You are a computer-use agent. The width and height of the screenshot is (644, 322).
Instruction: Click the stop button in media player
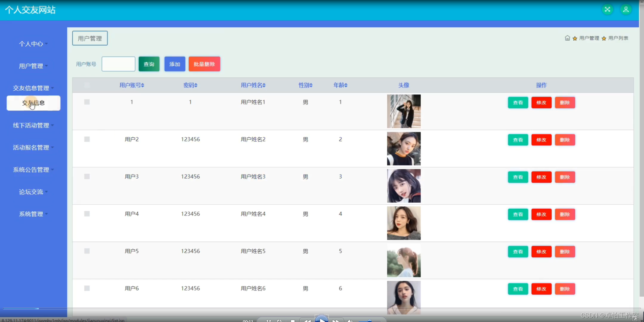(293, 320)
